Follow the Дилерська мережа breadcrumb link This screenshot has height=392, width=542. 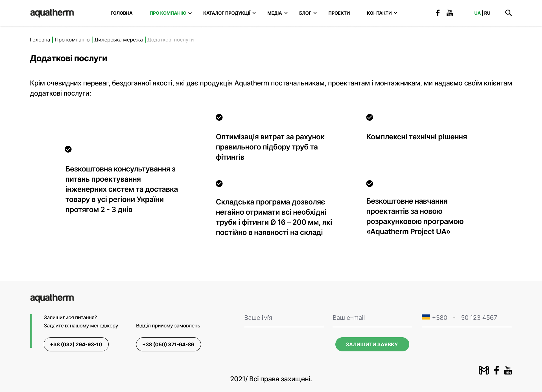tap(119, 40)
